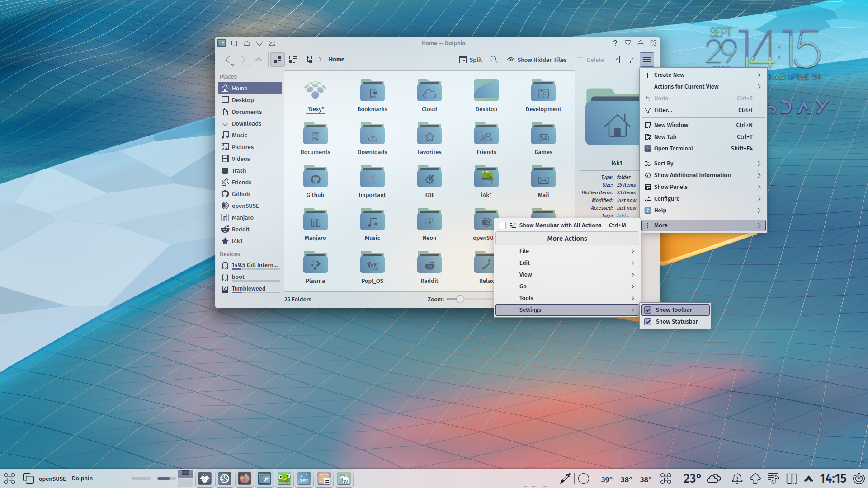Expand the File submenu
The image size is (868, 488).
pos(567,251)
